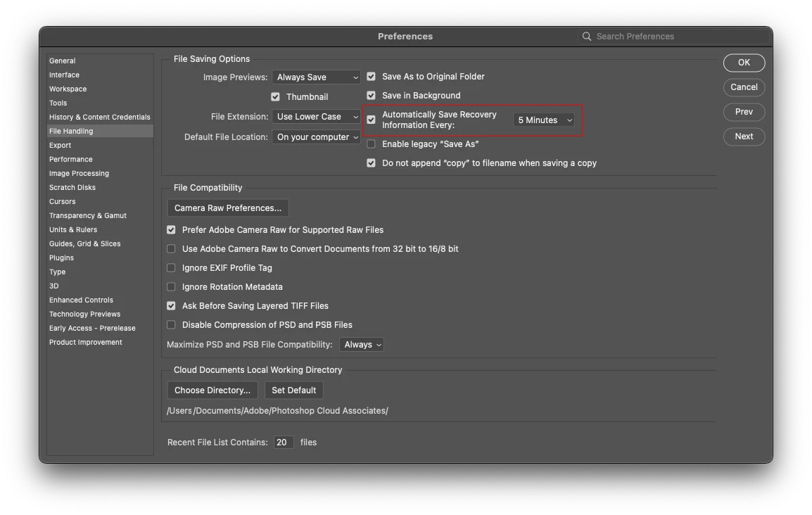Click the Search Preferences field
This screenshot has width=812, height=515.
click(675, 37)
